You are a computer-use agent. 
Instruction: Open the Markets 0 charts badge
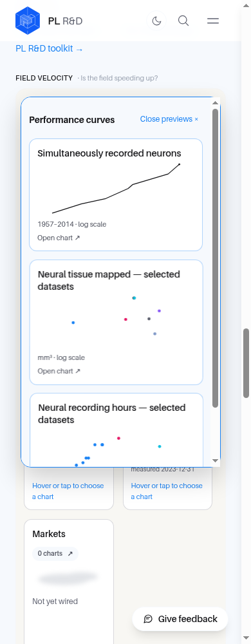click(x=55, y=554)
